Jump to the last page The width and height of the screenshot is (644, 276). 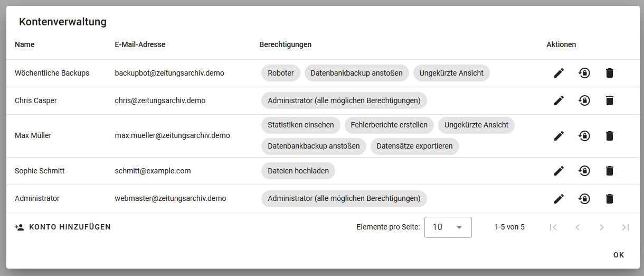626,227
